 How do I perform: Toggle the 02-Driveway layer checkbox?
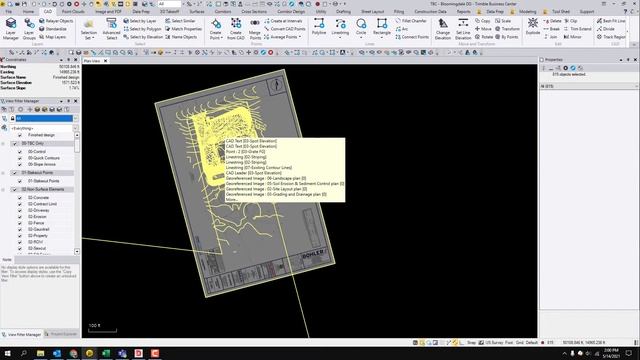pyautogui.click(x=20, y=210)
